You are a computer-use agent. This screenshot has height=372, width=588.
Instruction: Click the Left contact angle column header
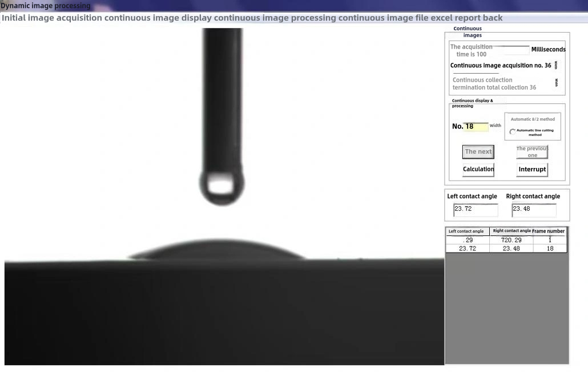(467, 231)
